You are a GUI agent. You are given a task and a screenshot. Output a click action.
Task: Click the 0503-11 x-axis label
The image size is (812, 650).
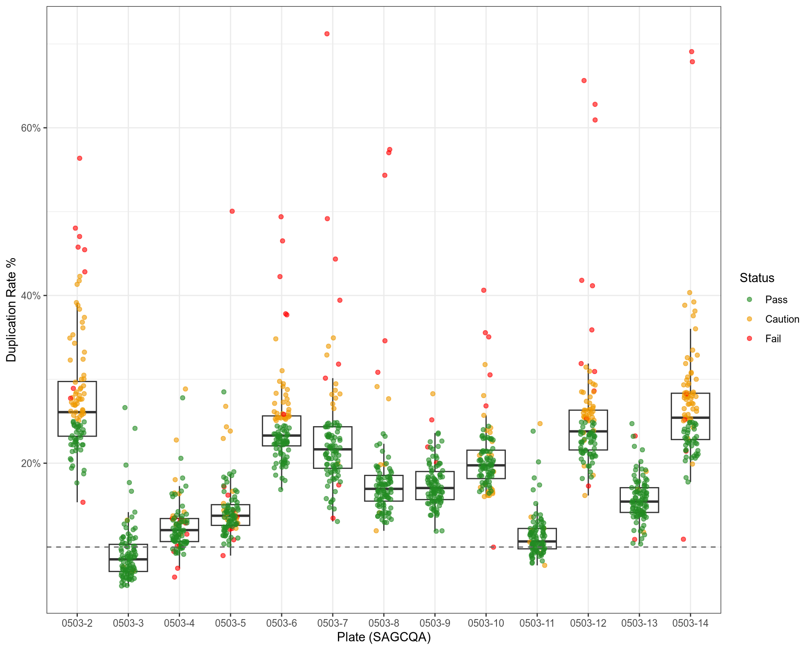[537, 623]
